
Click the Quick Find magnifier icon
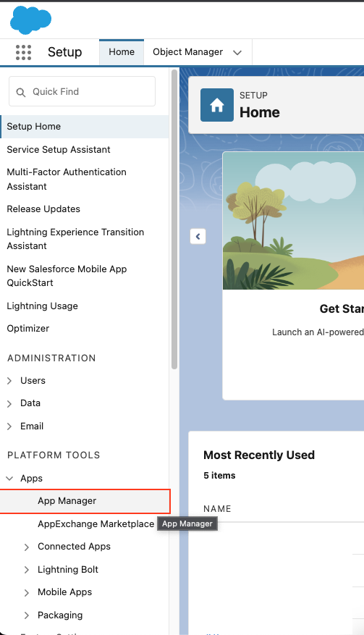21,93
